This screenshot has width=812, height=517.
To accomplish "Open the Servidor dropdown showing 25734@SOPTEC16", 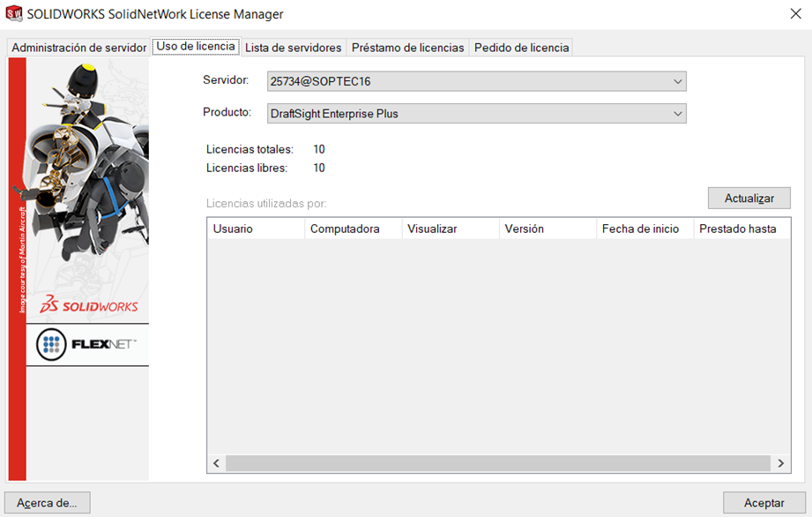I will coord(476,81).
